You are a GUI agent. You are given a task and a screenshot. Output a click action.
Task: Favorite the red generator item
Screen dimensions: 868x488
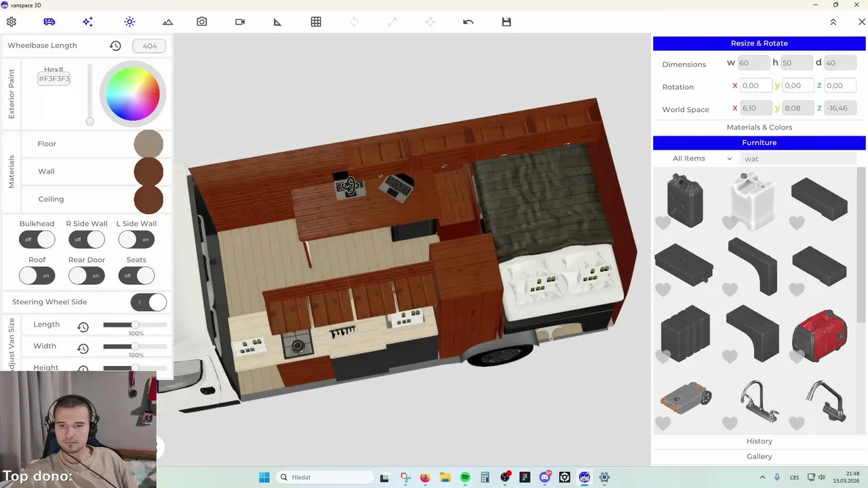797,357
